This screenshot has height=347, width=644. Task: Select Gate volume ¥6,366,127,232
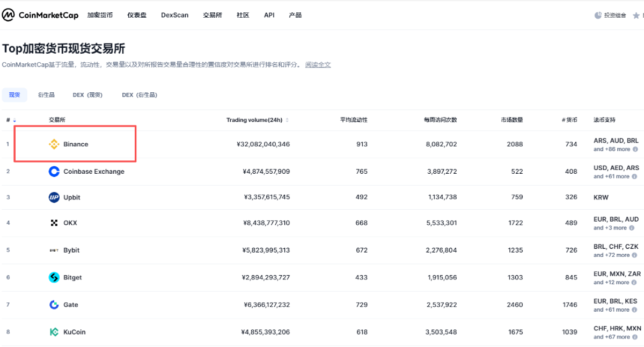click(266, 305)
